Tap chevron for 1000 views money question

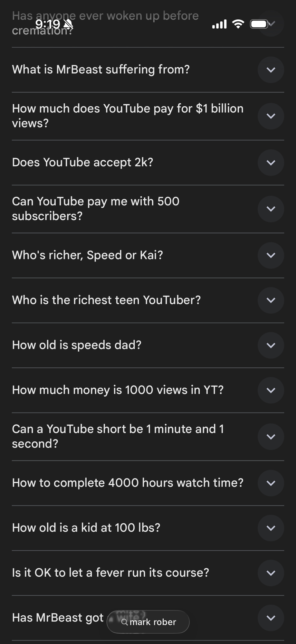coord(271,390)
